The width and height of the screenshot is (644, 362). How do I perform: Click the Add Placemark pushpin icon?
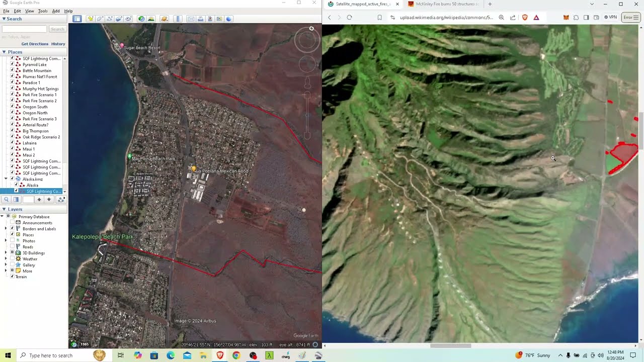click(91, 19)
